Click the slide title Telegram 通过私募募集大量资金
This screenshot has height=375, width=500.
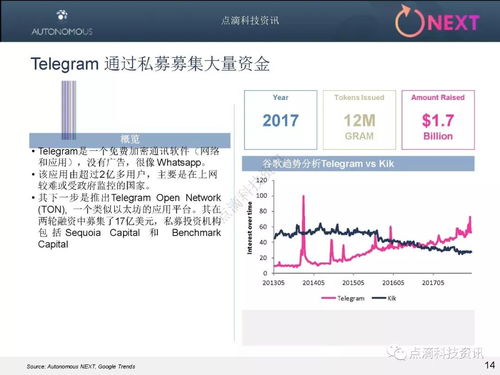click(150, 64)
